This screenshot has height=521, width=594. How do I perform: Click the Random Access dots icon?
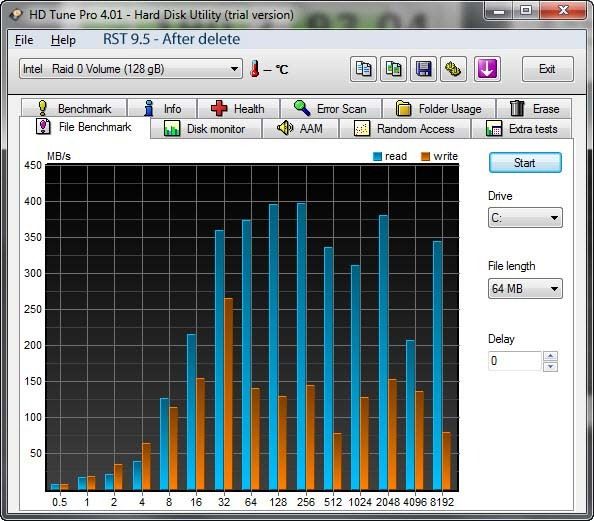click(361, 129)
